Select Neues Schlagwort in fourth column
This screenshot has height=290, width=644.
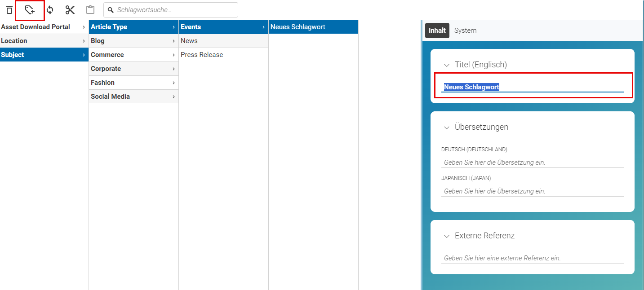point(313,27)
